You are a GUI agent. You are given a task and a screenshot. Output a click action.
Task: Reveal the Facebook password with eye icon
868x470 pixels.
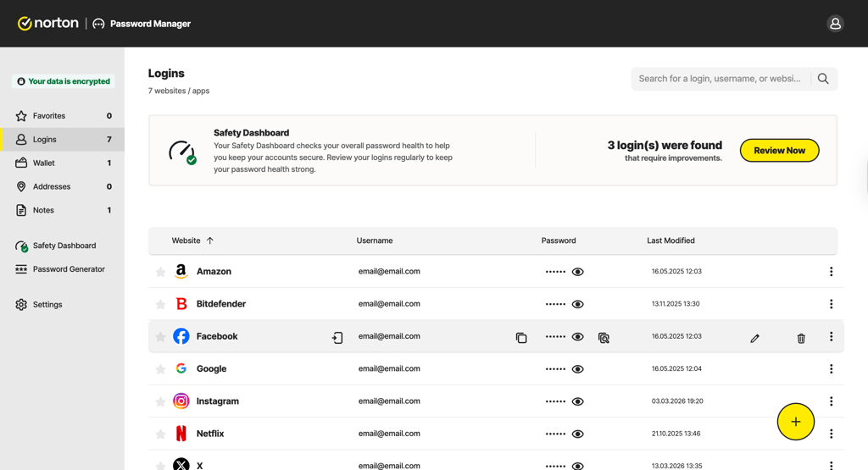(x=577, y=337)
